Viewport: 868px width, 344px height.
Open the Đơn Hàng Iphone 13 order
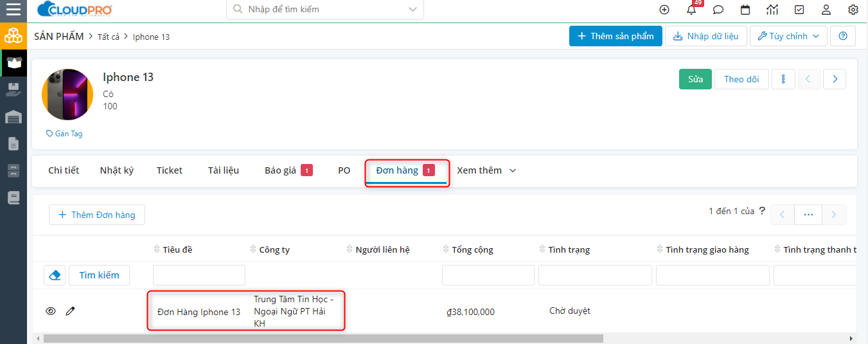point(199,312)
